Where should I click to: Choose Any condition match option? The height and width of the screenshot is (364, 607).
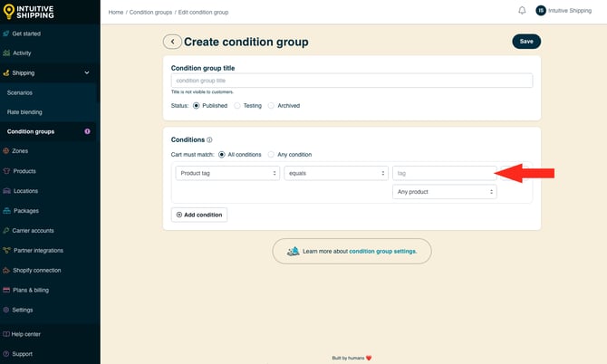pyautogui.click(x=271, y=154)
